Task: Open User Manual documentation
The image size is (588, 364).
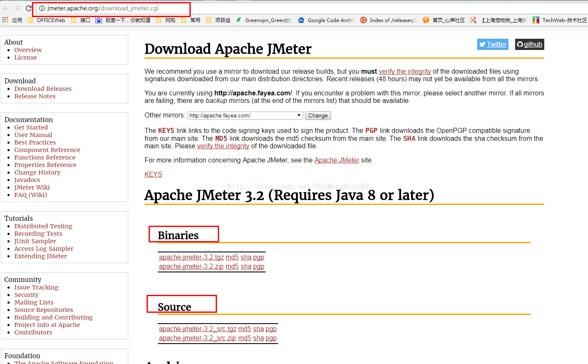Action: click(33, 135)
